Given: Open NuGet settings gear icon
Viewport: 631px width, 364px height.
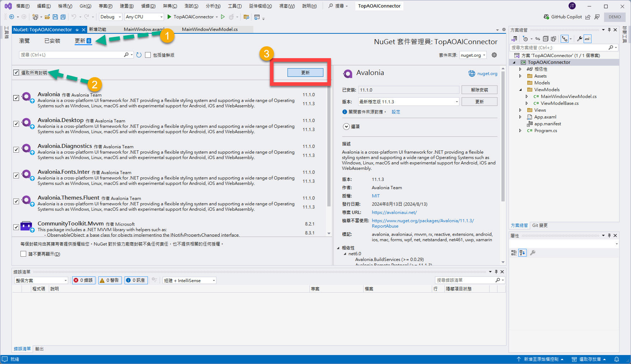Looking at the screenshot, I should click(494, 55).
